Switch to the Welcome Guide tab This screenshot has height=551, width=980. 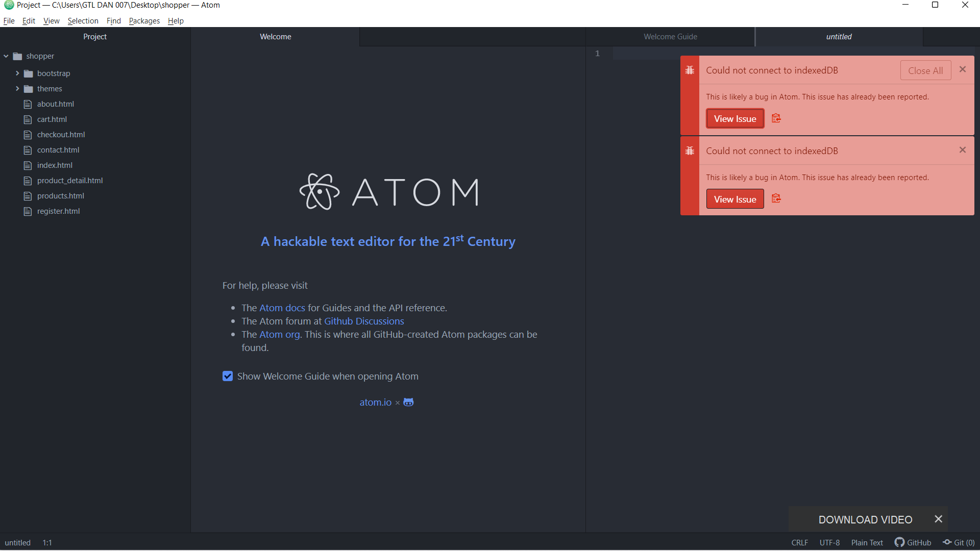point(670,37)
